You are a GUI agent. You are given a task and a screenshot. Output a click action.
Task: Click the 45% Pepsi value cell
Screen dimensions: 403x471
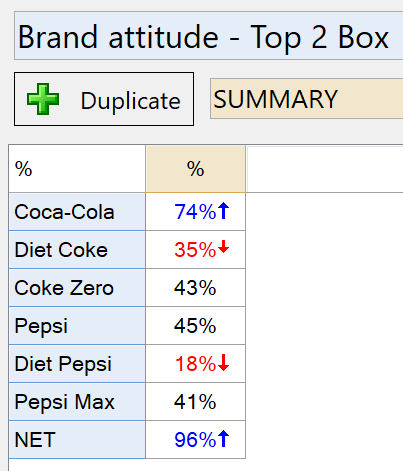(x=196, y=326)
